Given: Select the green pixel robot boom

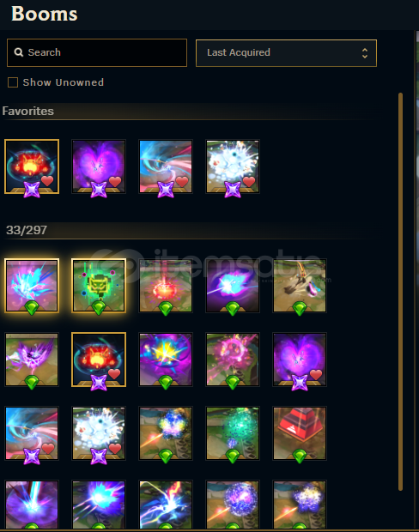Looking at the screenshot, I should click(x=99, y=286).
